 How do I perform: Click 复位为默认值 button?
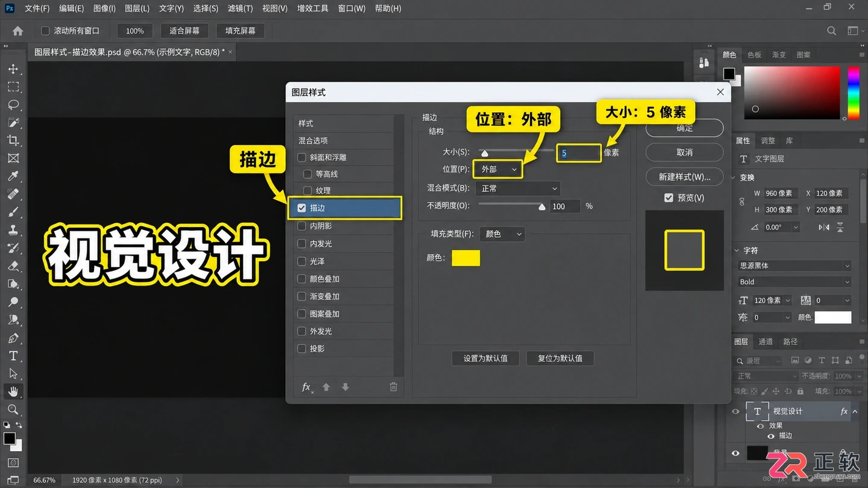coord(560,358)
